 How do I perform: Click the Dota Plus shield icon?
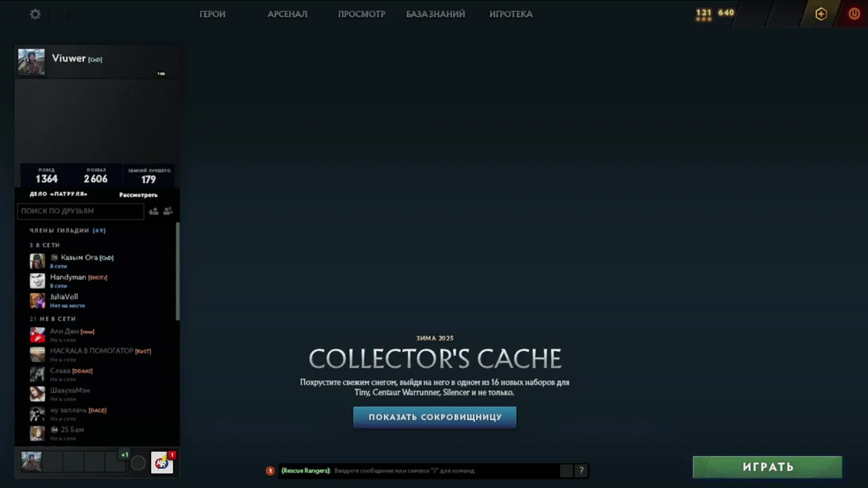[x=821, y=14]
